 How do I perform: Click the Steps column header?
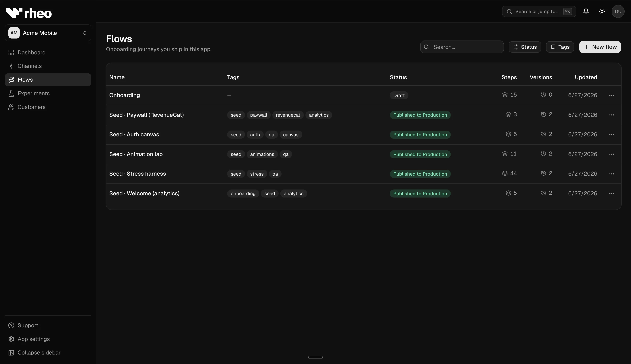pyautogui.click(x=509, y=77)
